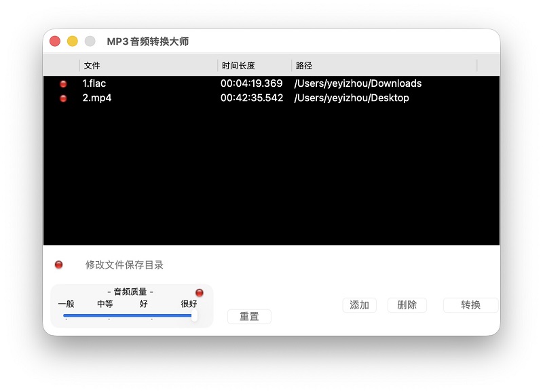Click the path /Users/yeyizhou/Downloads for 1.flac
This screenshot has width=543, height=392.
pos(357,83)
